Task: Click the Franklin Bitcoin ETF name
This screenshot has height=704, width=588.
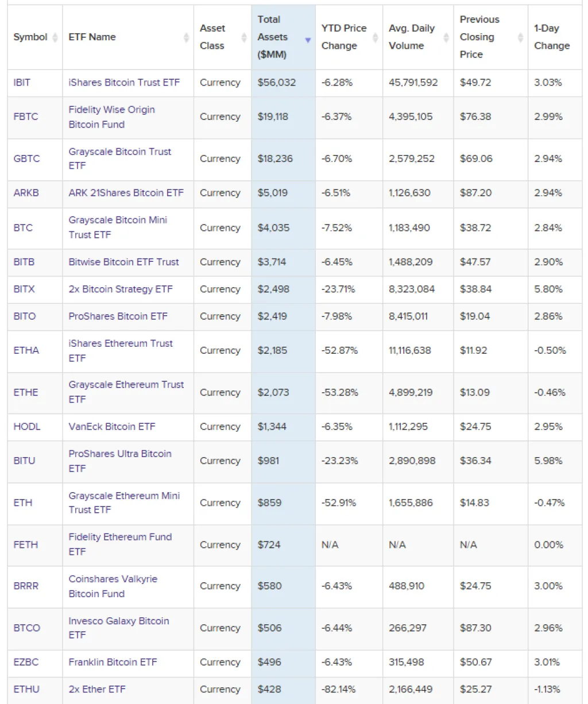Action: click(113, 662)
